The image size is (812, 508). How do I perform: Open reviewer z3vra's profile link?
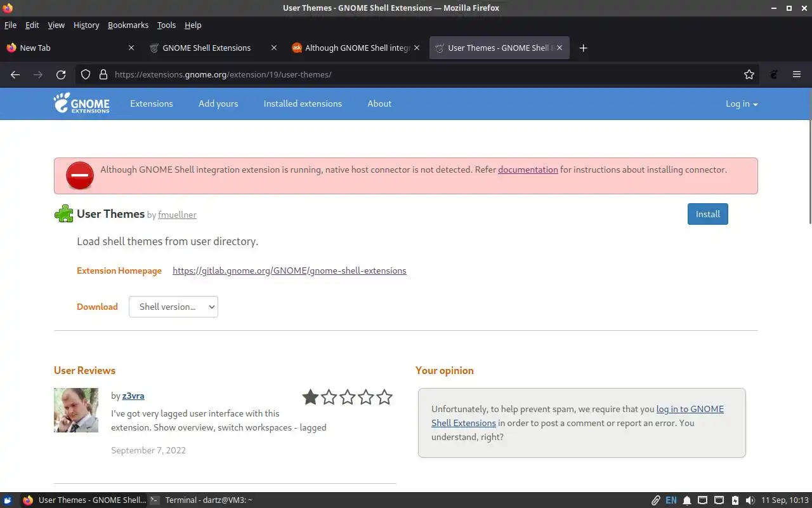(x=133, y=396)
